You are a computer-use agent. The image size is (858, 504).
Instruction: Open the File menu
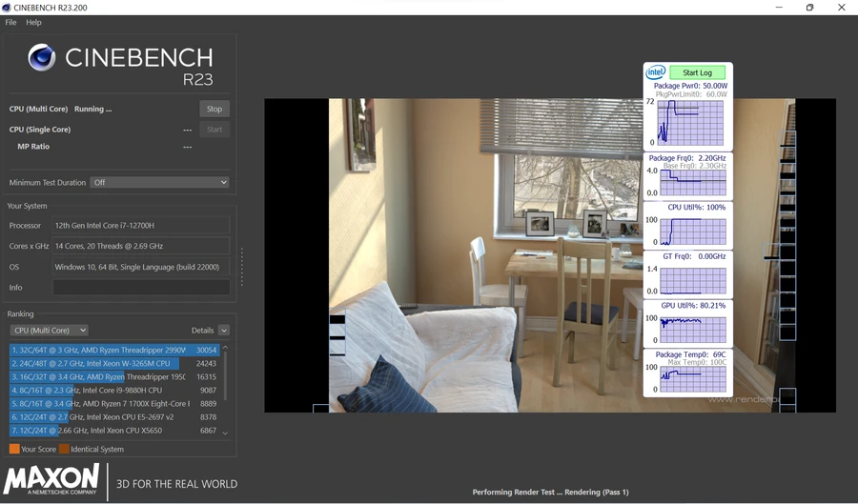click(x=10, y=23)
